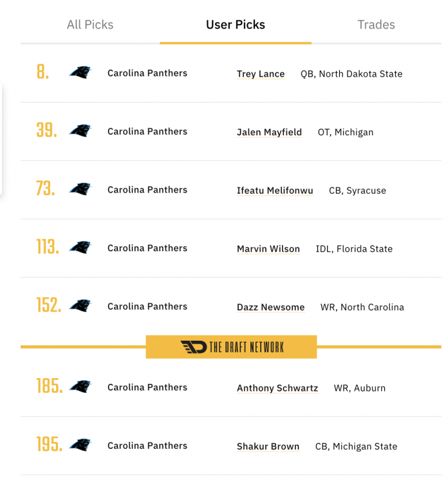Open Jalen Mayfield player link

point(269,132)
